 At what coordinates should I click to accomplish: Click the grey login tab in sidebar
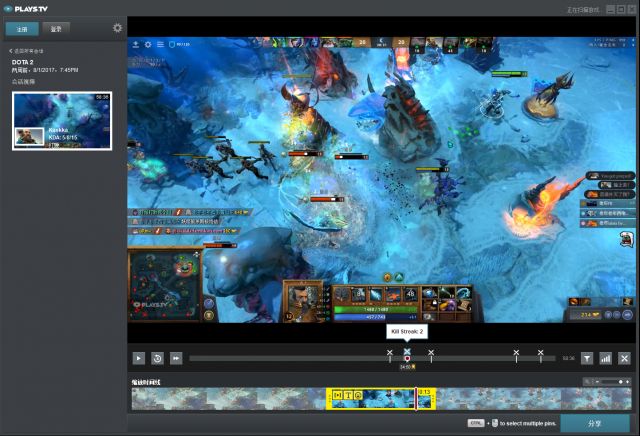click(x=56, y=29)
